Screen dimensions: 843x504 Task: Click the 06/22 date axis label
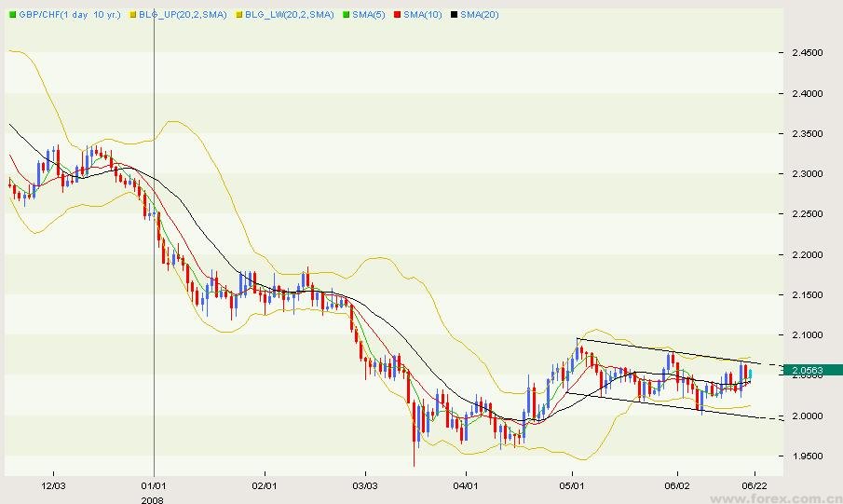pyautogui.click(x=754, y=485)
